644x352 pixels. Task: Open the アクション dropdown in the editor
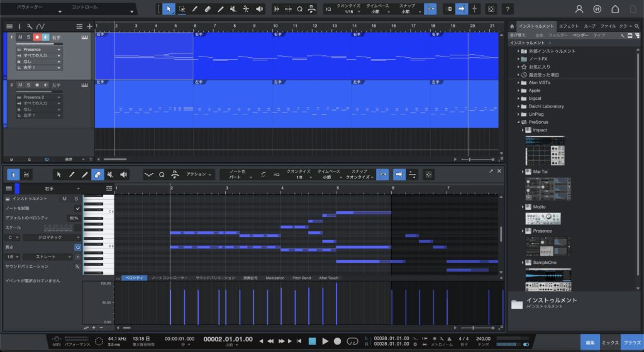click(x=199, y=174)
